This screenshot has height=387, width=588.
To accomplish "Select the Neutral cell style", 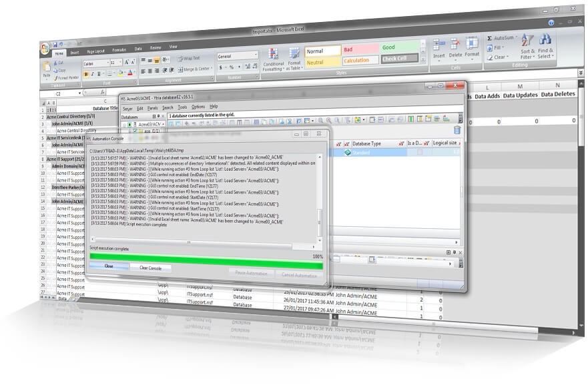I will tap(322, 62).
